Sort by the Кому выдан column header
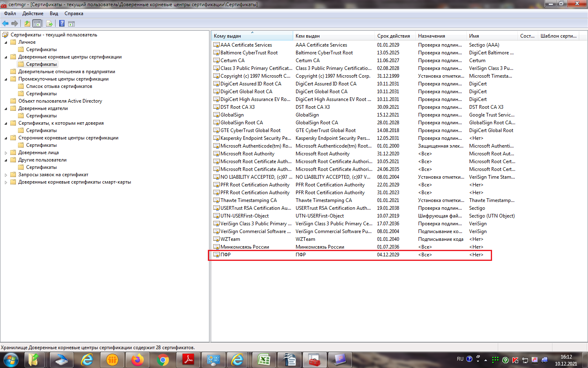 click(252, 36)
